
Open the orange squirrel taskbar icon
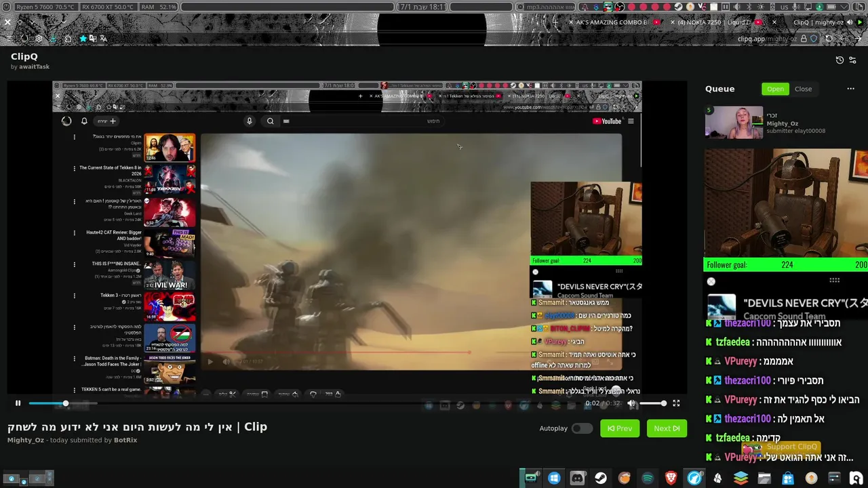624,478
